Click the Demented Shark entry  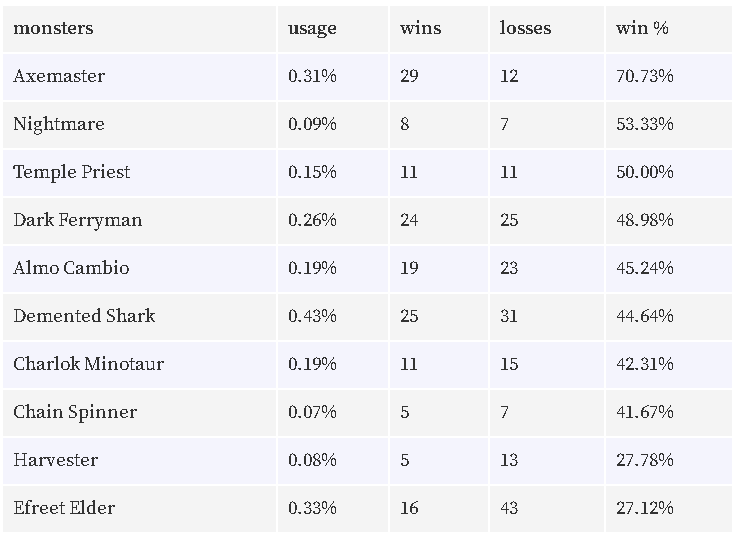coord(84,316)
